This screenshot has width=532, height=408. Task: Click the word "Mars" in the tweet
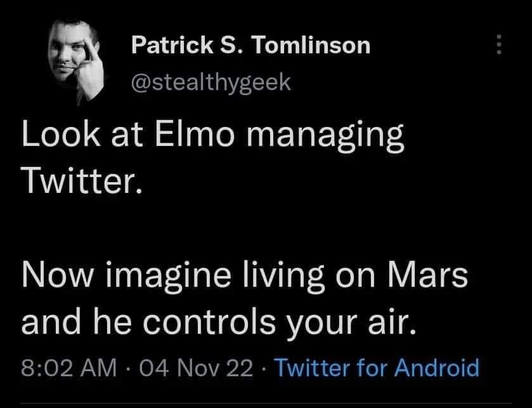pyautogui.click(x=427, y=274)
